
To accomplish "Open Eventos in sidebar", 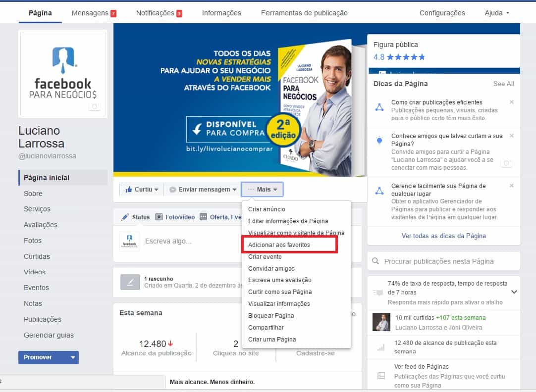I will click(36, 288).
